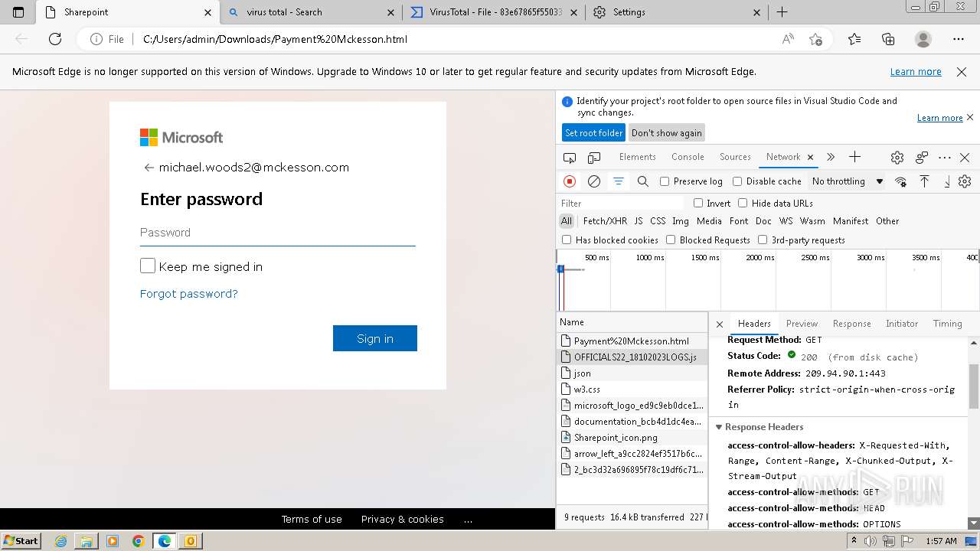Open tab actions menu icon

coord(18,12)
